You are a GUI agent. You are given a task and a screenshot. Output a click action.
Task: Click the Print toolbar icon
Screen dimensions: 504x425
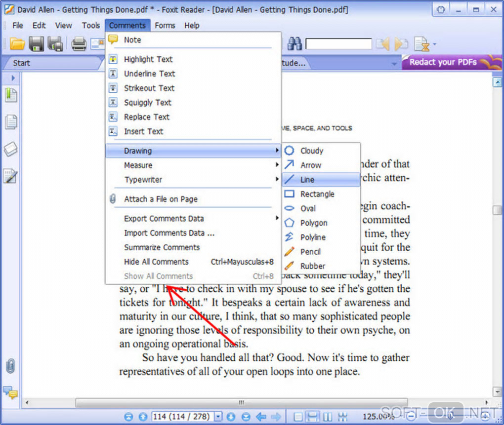(x=79, y=43)
